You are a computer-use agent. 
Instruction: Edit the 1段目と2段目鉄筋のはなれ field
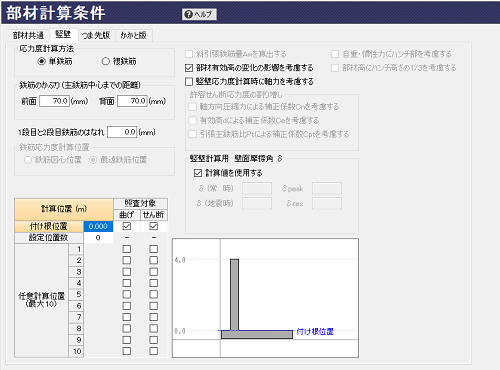(x=122, y=132)
